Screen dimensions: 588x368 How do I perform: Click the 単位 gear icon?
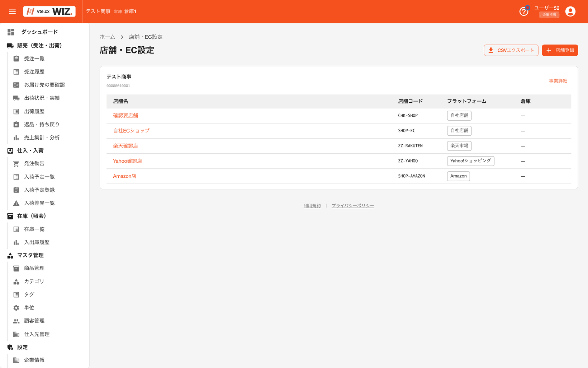[x=16, y=308]
